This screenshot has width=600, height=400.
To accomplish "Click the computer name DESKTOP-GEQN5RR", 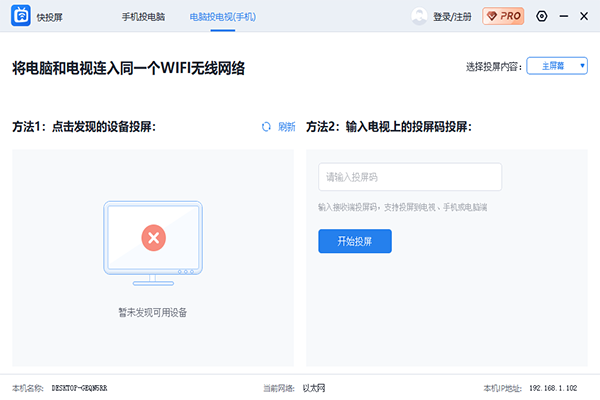I will coord(79,387).
